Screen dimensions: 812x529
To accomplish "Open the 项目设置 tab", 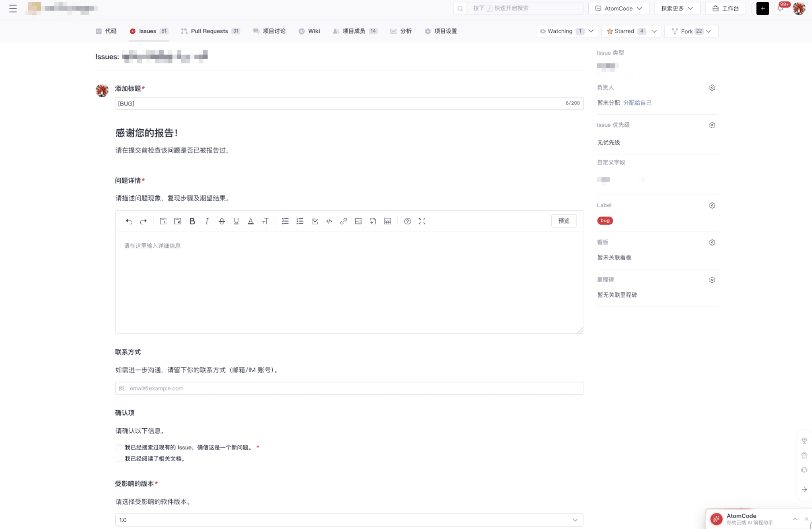I will [x=441, y=31].
